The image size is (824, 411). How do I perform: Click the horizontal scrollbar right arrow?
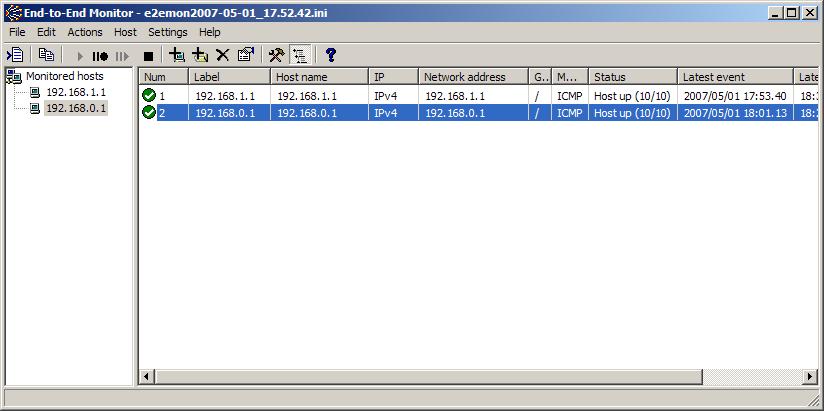click(x=810, y=376)
